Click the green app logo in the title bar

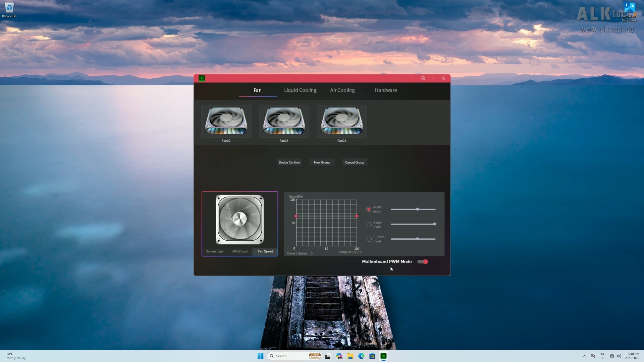pos(202,78)
